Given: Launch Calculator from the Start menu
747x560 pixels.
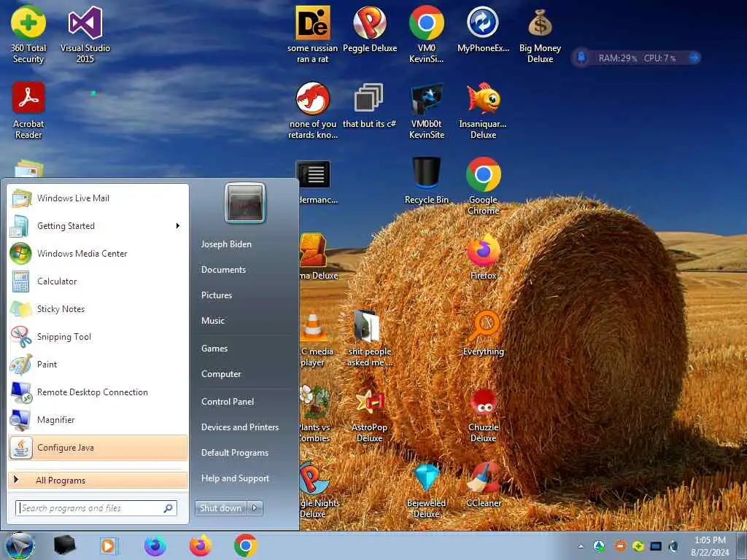Looking at the screenshot, I should tap(98, 281).
